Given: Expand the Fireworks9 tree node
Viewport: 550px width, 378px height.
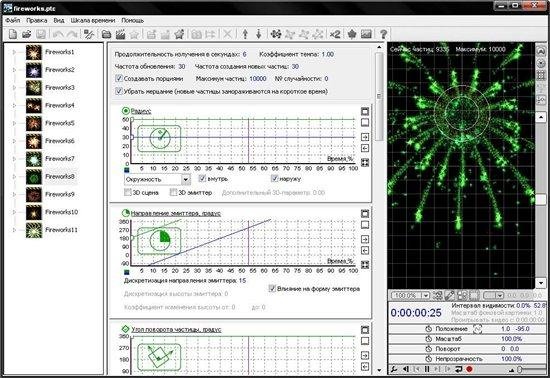Looking at the screenshot, I should [x=14, y=194].
